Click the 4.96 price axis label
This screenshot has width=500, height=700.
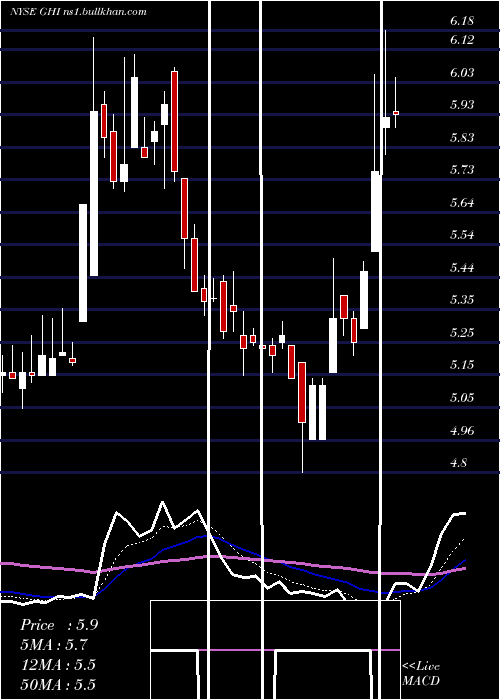tap(462, 432)
